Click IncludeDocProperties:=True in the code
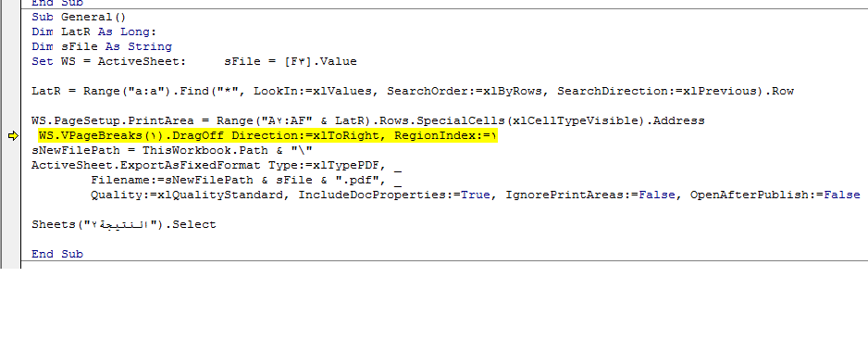This screenshot has width=868, height=340. (394, 195)
